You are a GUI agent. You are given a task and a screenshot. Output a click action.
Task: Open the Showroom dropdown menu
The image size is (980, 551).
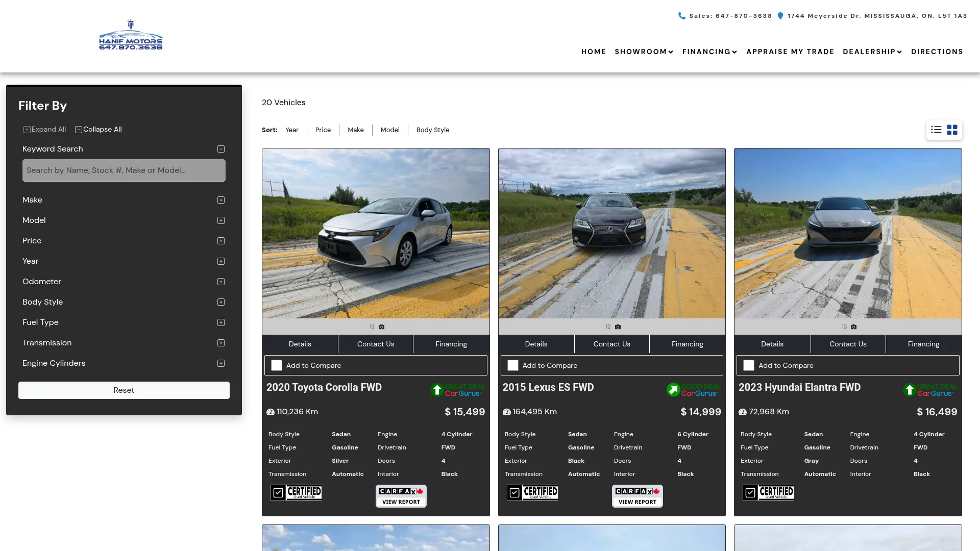[644, 52]
